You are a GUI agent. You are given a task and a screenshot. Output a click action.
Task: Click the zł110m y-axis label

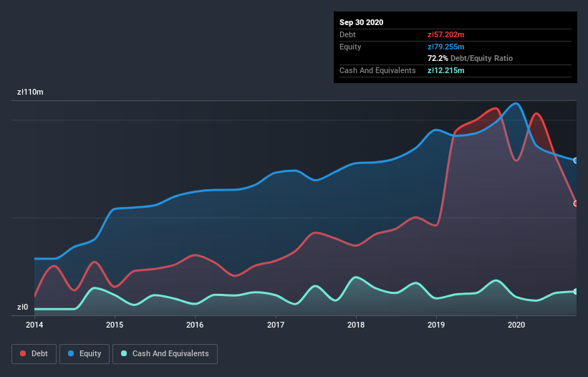[x=30, y=92]
